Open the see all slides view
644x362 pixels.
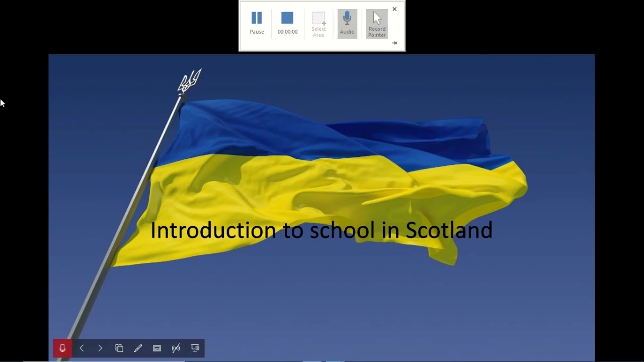(119, 348)
